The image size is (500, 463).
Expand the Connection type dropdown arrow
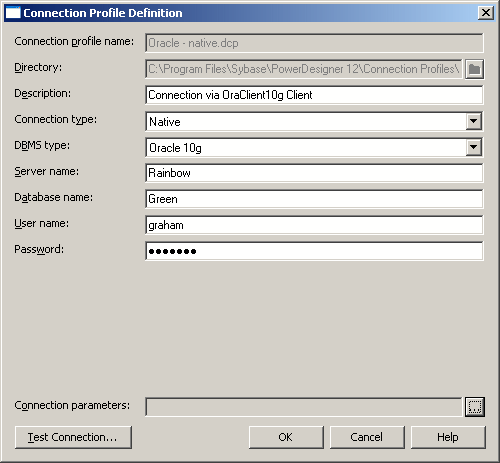pyautogui.click(x=473, y=121)
